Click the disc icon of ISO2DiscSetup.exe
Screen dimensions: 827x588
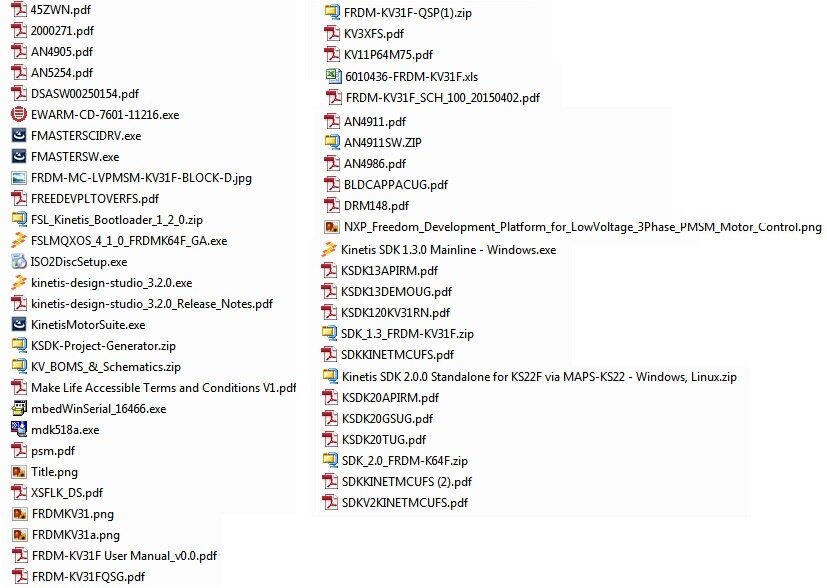tap(19, 262)
